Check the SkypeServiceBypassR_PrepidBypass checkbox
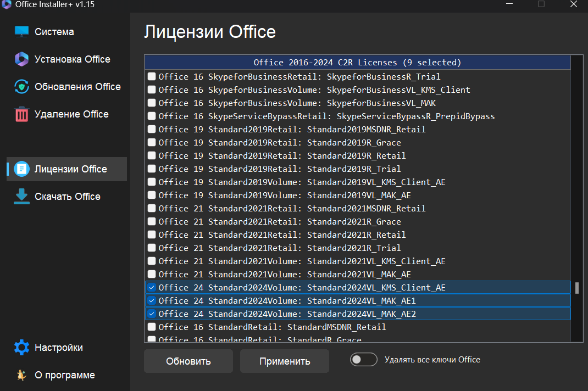 [152, 116]
